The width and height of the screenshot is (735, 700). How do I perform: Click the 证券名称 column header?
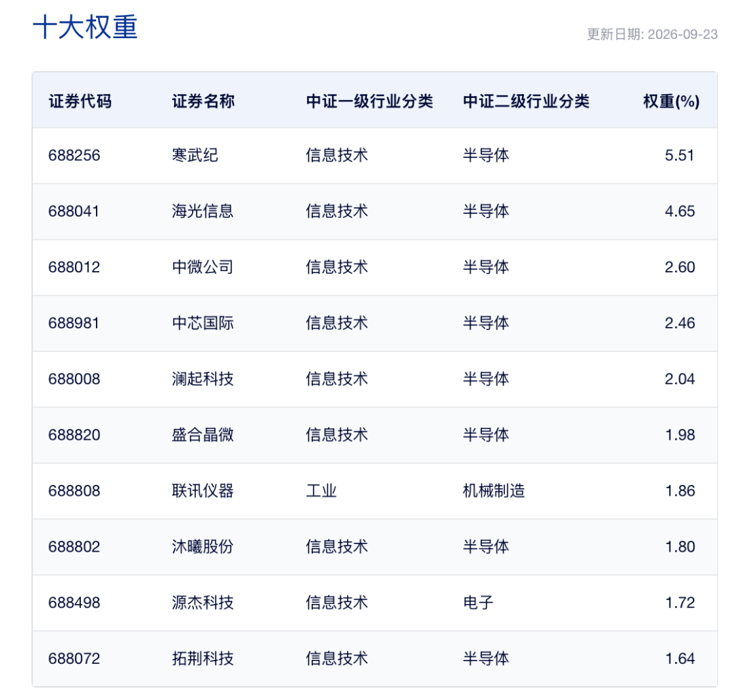point(203,101)
